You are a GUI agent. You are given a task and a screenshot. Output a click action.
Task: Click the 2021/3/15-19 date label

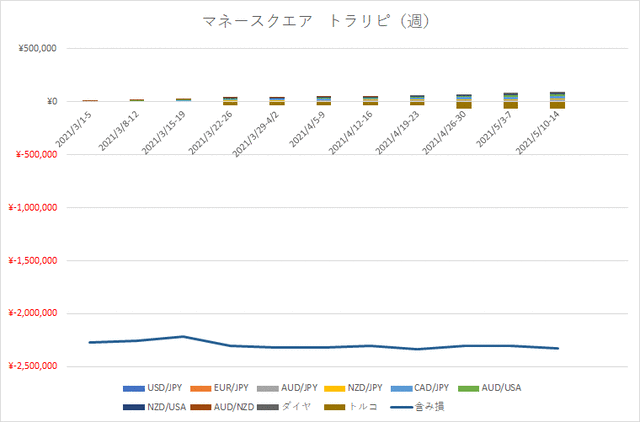(164, 133)
